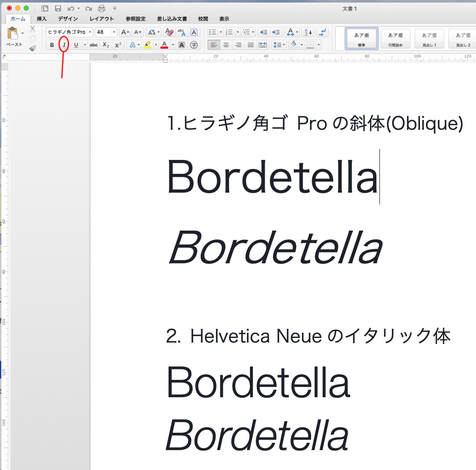Open line spacing dropdown
Screen dimensions: 476x470
279,45
